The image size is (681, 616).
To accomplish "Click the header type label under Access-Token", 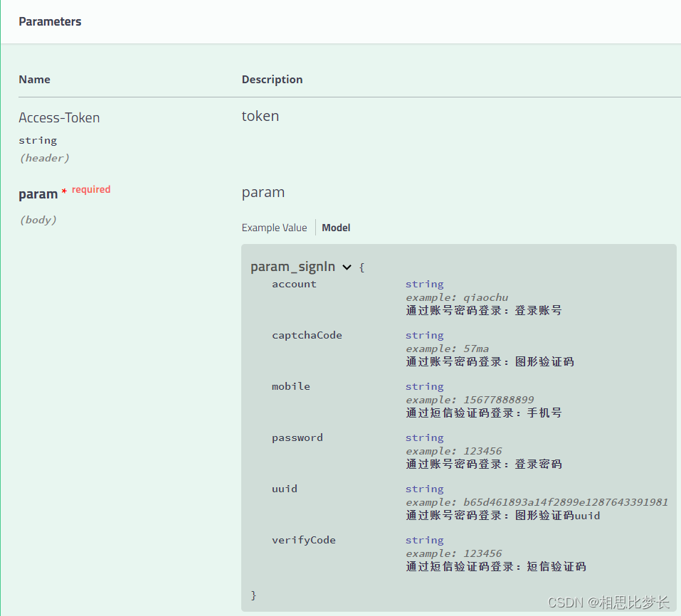I will 44,158.
